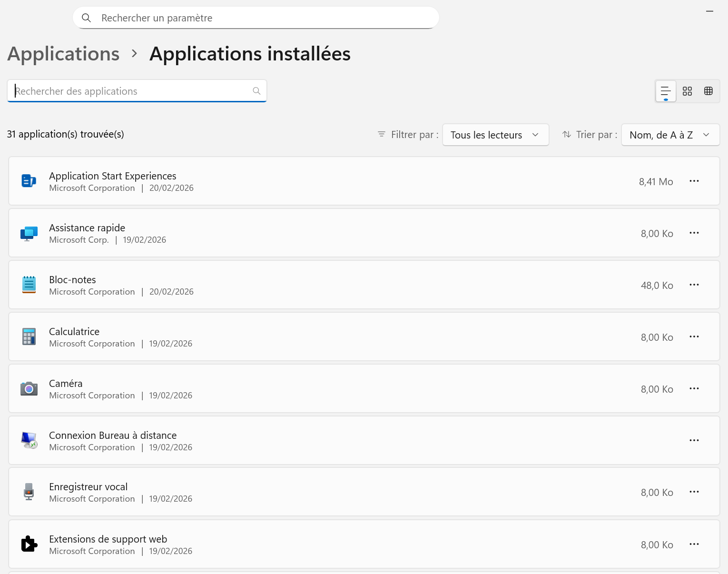Image resolution: width=728 pixels, height=574 pixels.
Task: Open more options for Enregistreur vocal
Action: click(x=694, y=492)
